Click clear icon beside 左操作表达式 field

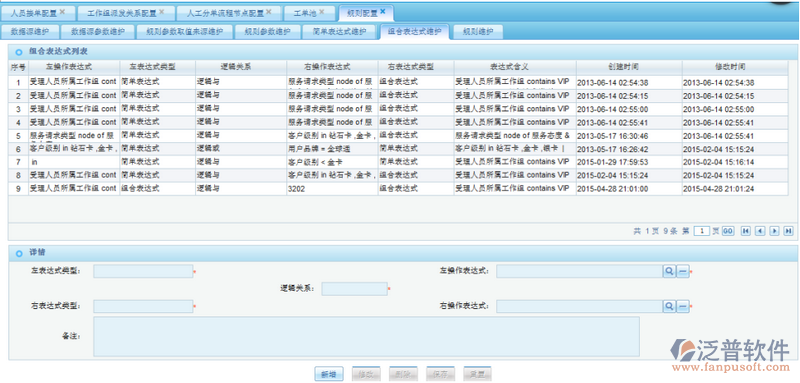[x=683, y=271]
